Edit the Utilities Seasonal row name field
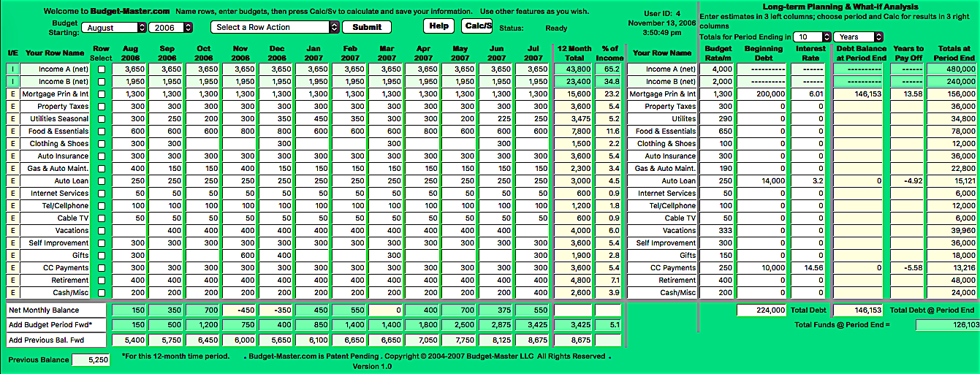980x374 pixels. pyautogui.click(x=56, y=119)
